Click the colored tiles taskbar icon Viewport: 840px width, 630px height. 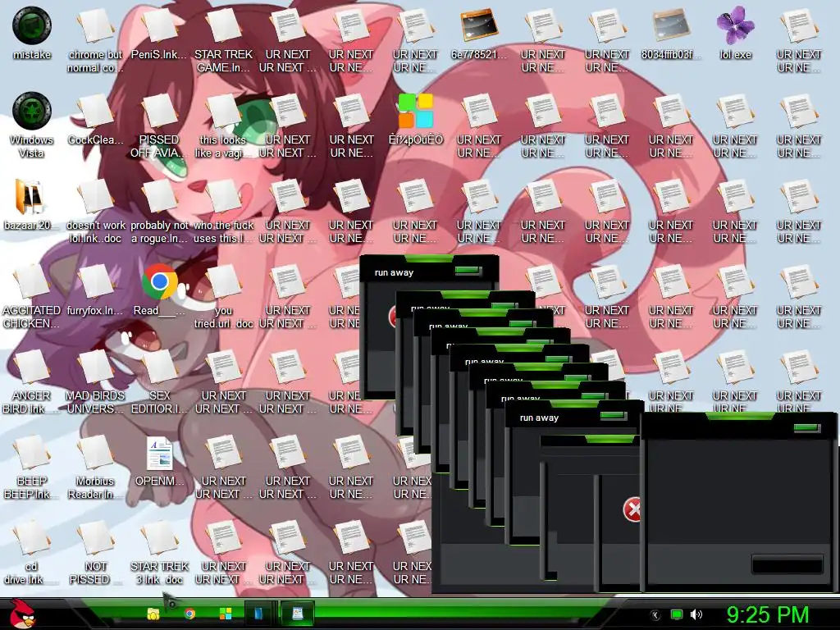click(226, 614)
